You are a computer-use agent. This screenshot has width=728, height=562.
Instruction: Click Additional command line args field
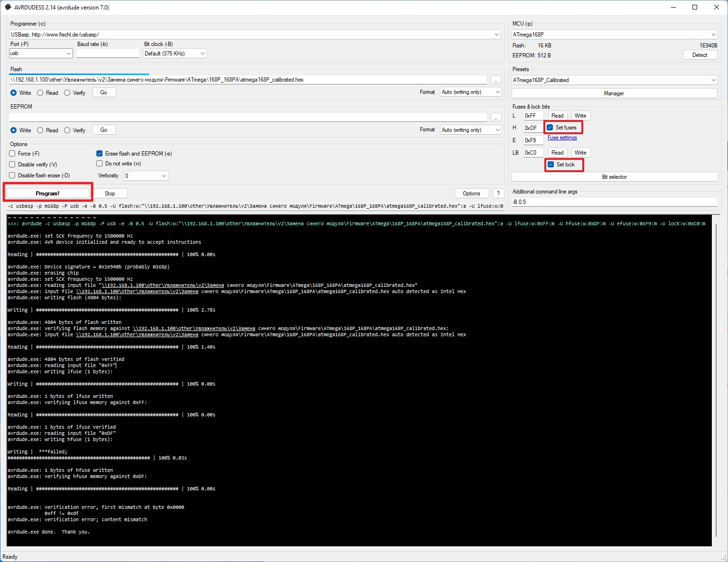click(615, 202)
